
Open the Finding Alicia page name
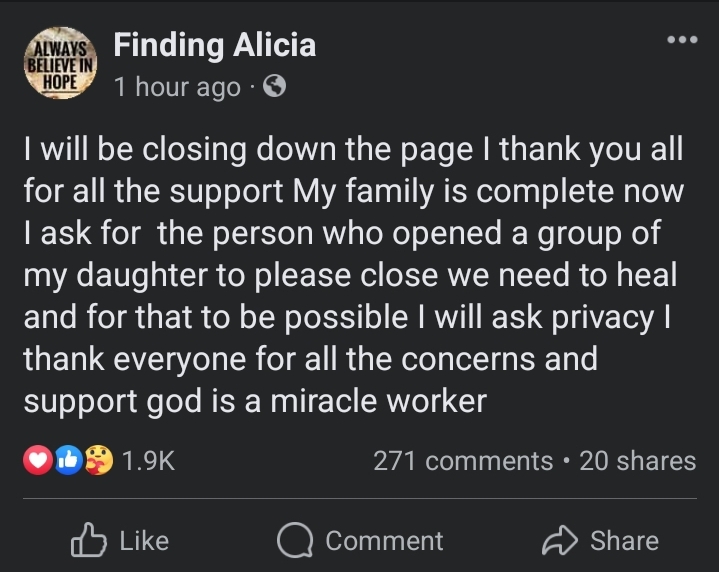(x=214, y=45)
